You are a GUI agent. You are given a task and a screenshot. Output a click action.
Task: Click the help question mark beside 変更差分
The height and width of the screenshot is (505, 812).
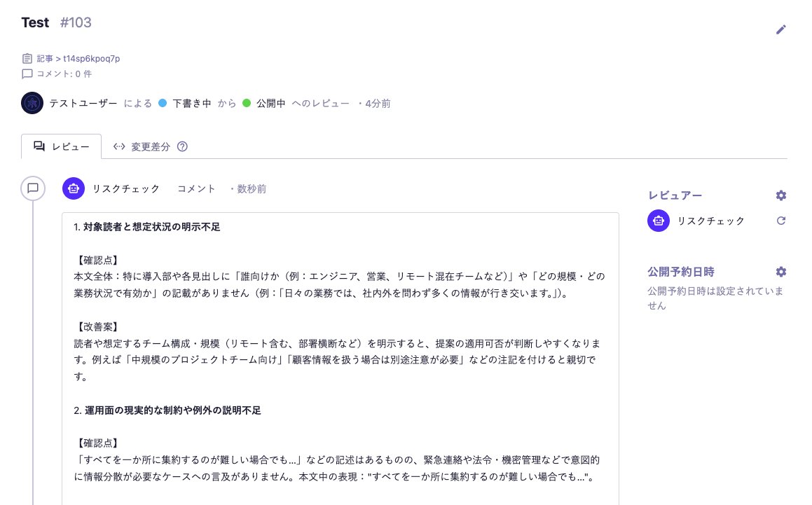click(x=181, y=146)
